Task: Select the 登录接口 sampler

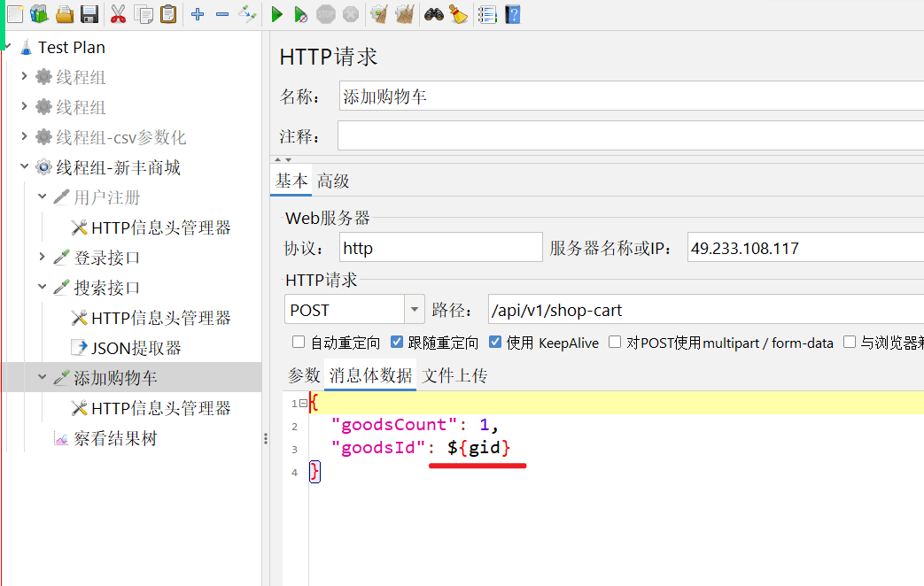Action: pyautogui.click(x=106, y=258)
